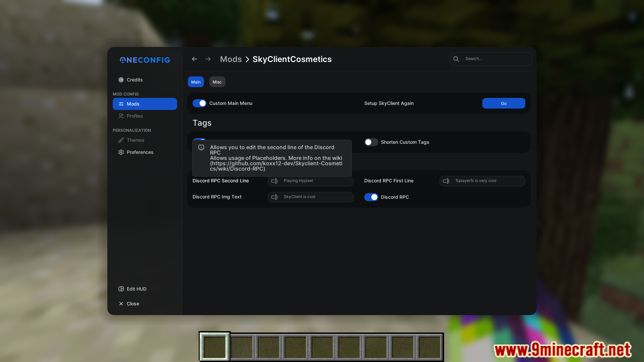
Task: Click the Profiles people icon
Action: (x=121, y=116)
